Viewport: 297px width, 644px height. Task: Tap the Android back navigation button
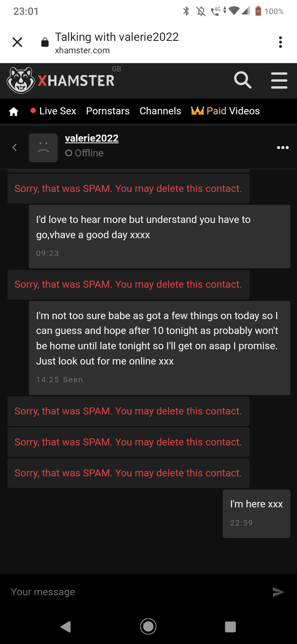tap(66, 627)
